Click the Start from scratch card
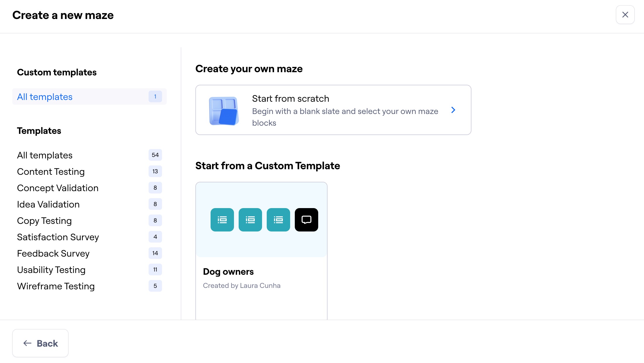The image size is (644, 363). [333, 110]
